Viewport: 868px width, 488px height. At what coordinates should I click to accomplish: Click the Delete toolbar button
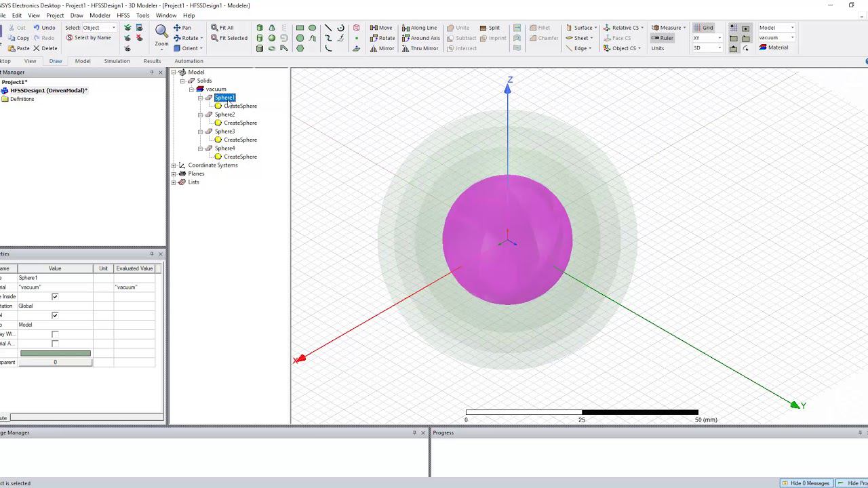coord(45,48)
